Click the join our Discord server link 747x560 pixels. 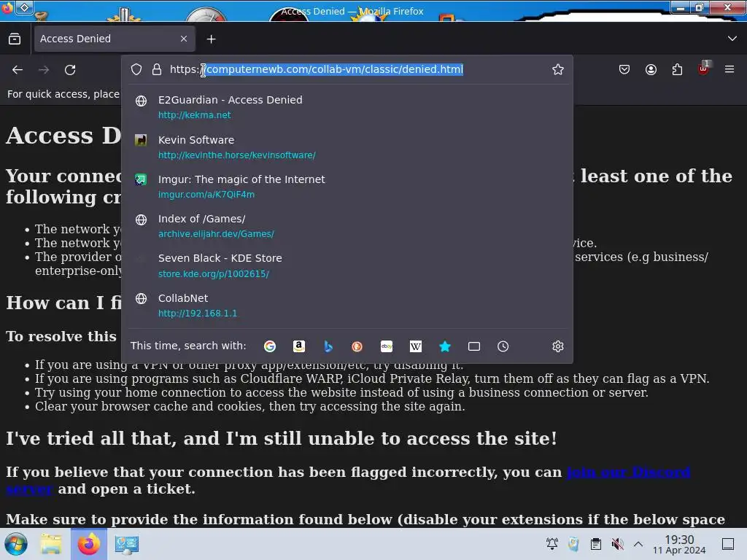coord(628,472)
